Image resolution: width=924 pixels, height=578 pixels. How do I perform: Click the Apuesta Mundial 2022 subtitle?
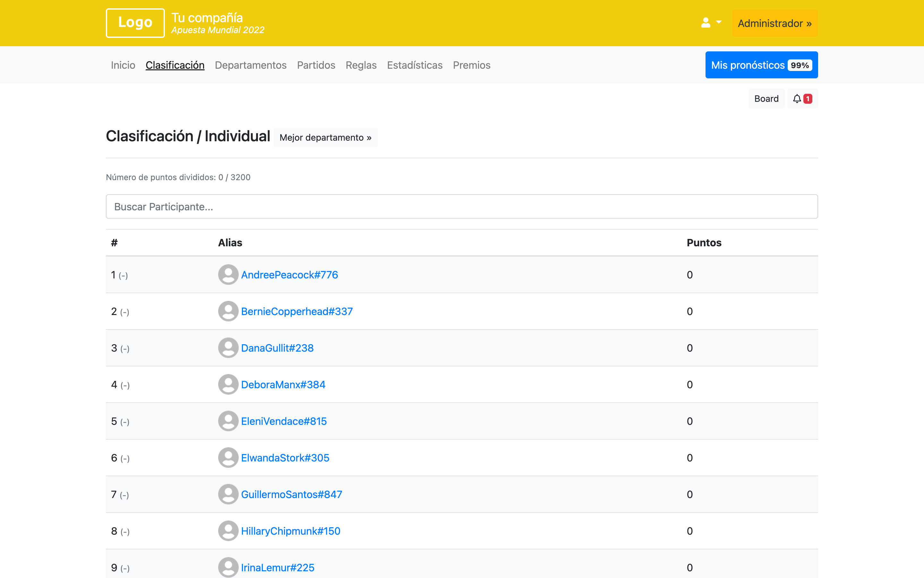[x=218, y=30]
